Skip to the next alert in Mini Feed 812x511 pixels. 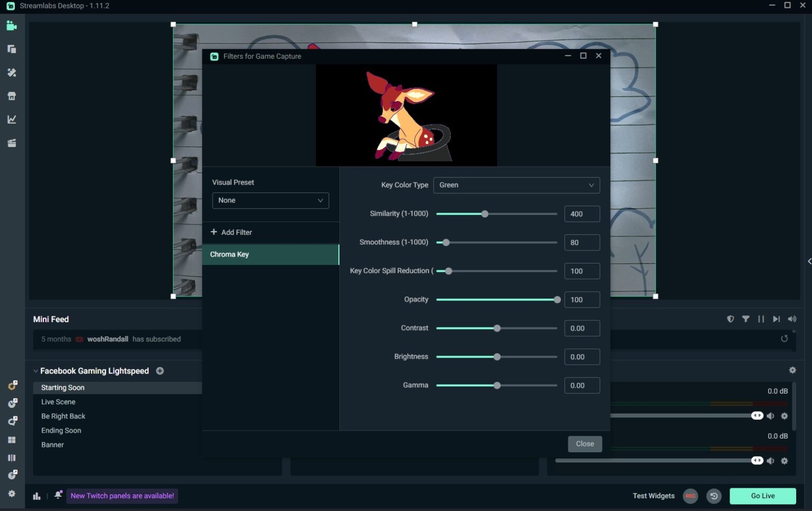click(777, 319)
